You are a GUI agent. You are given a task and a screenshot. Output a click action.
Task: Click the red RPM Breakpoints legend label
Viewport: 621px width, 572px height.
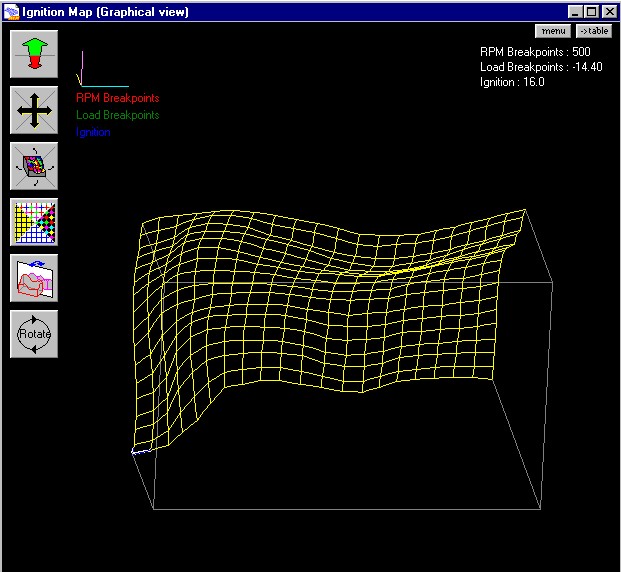point(117,98)
